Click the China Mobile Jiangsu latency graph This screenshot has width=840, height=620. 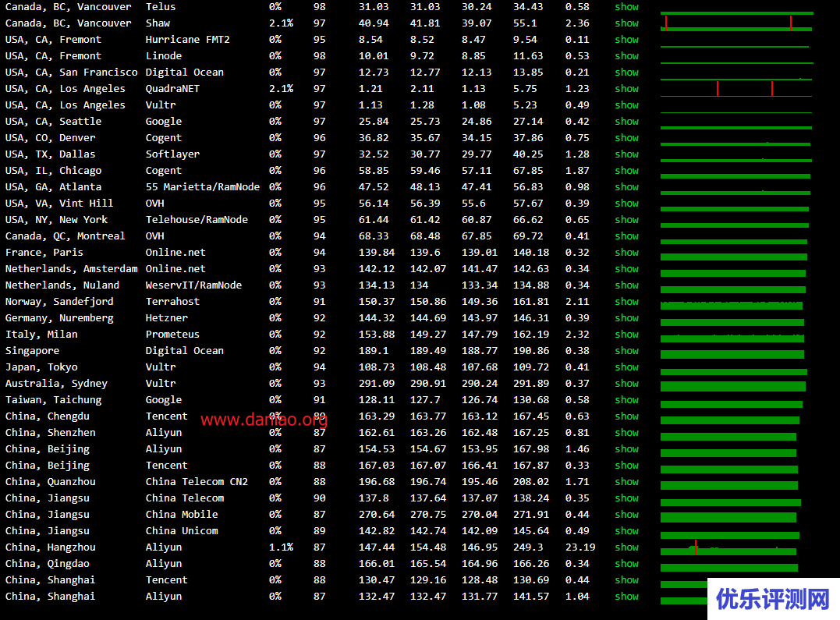click(x=728, y=518)
